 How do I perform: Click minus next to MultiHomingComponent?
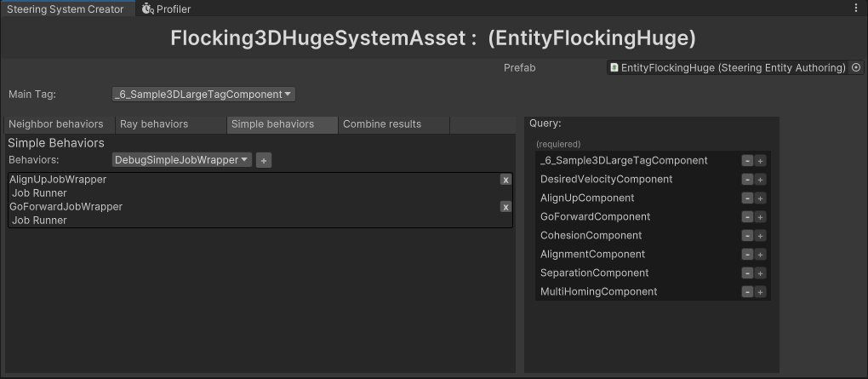tap(747, 292)
